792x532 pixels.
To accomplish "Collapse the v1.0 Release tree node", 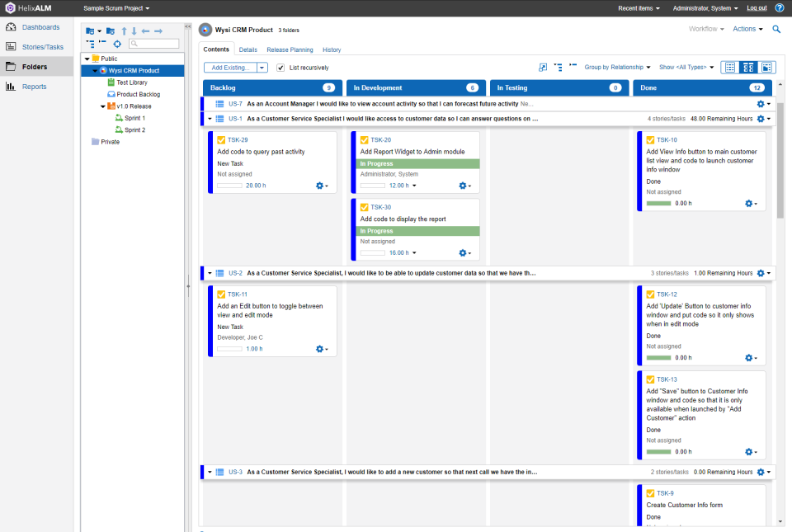I will tap(103, 106).
